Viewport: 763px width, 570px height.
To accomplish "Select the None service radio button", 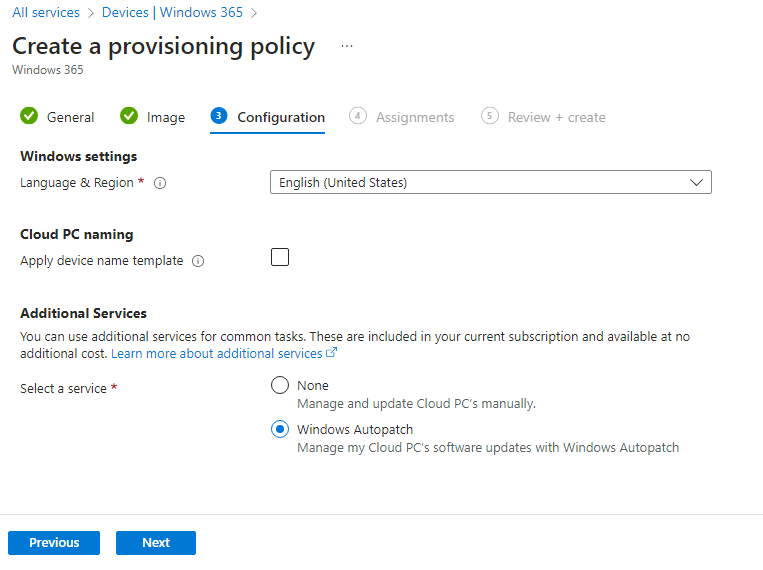I will point(280,385).
